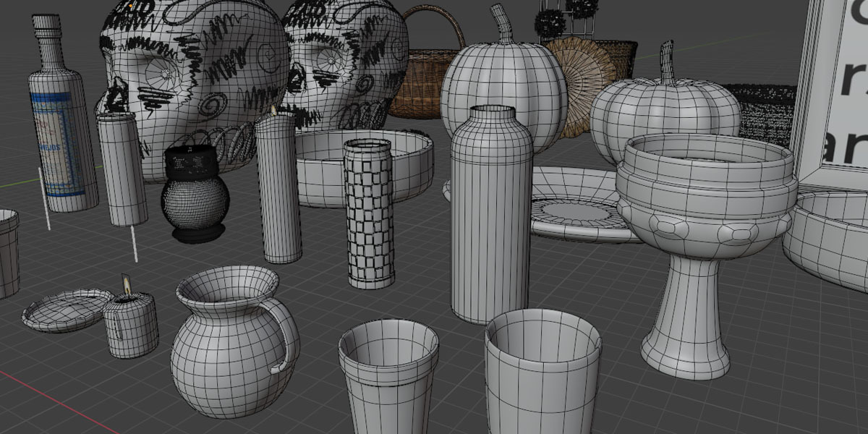
Task: Select the wide cup below the tall vase
Action: (542, 373)
